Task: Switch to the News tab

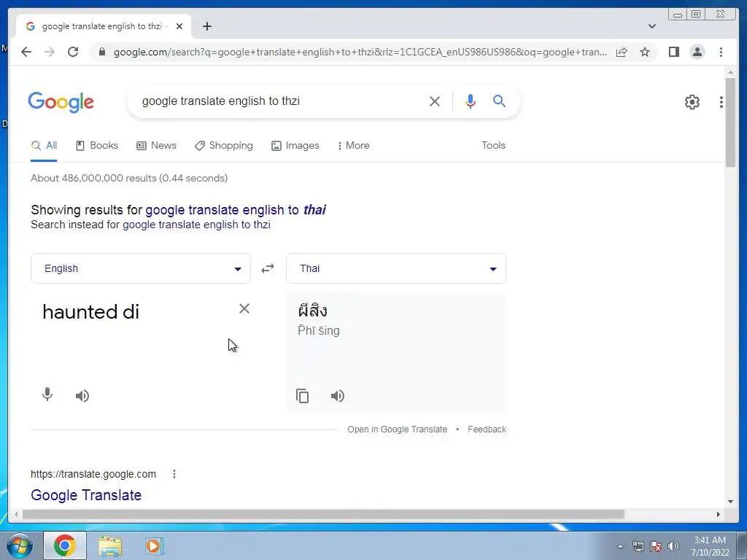Action: click(x=156, y=146)
